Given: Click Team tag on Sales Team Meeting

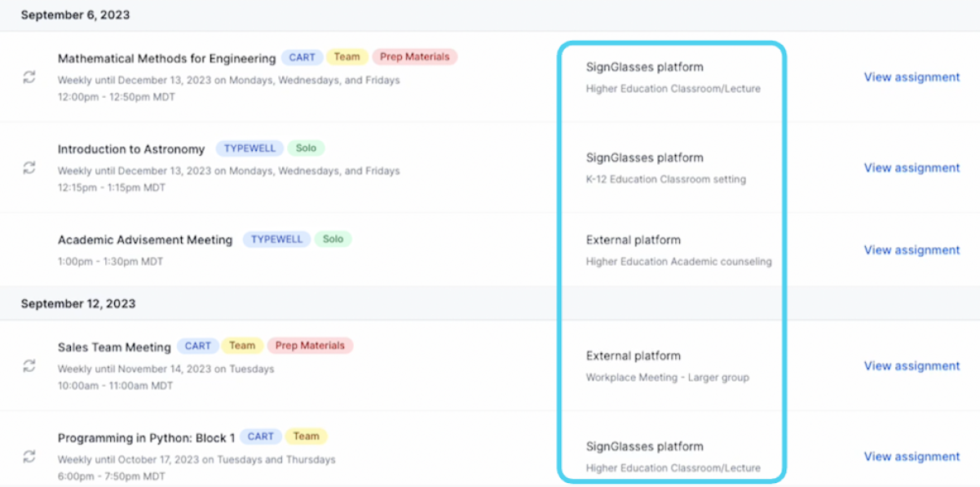Looking at the screenshot, I should [x=242, y=346].
